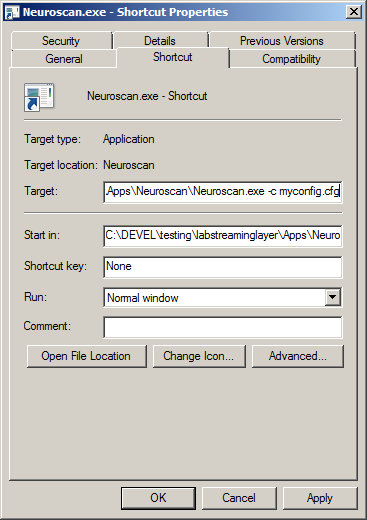Switch to the Details tab
Viewport: 367px width, 520px height.
160,41
